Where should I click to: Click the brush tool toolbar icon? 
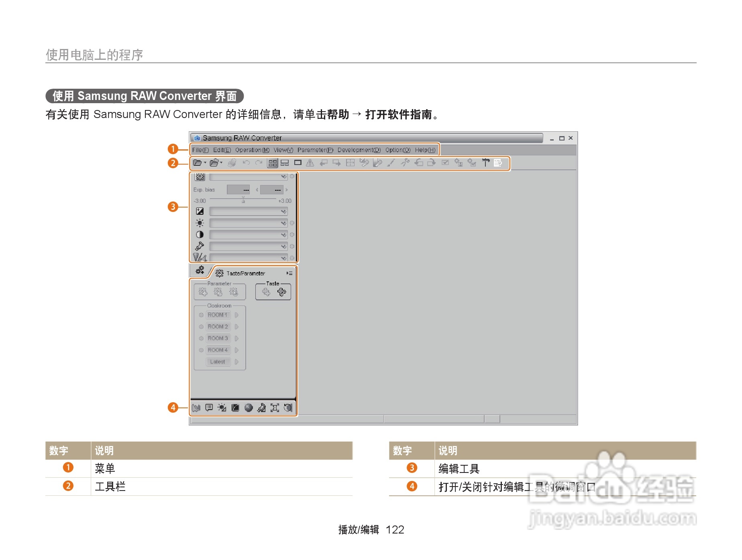pos(391,163)
